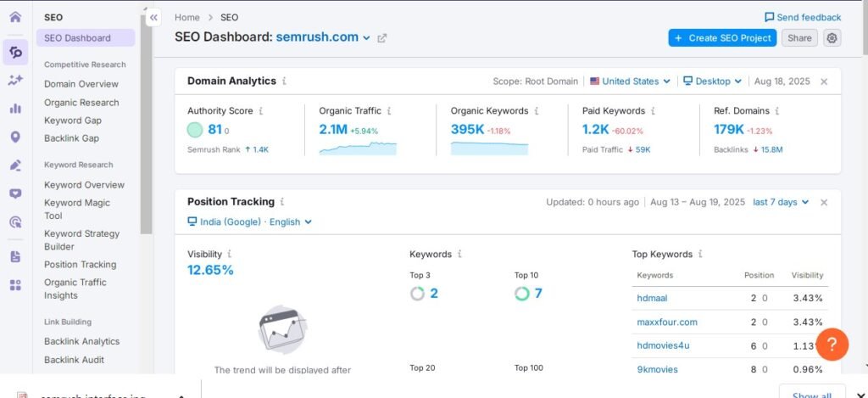Show info icon next to Organic Keywords

click(537, 111)
